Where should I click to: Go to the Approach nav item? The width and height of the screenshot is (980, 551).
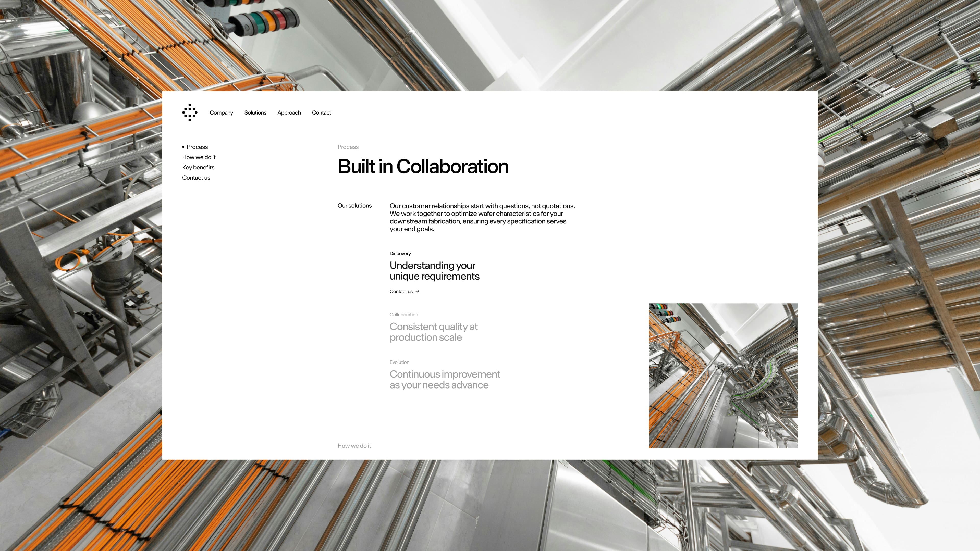tap(289, 112)
